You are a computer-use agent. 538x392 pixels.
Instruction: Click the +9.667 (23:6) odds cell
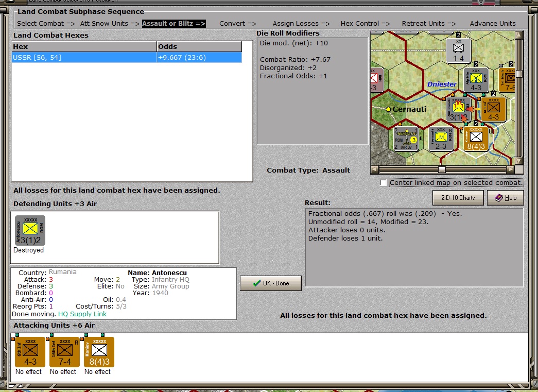199,57
